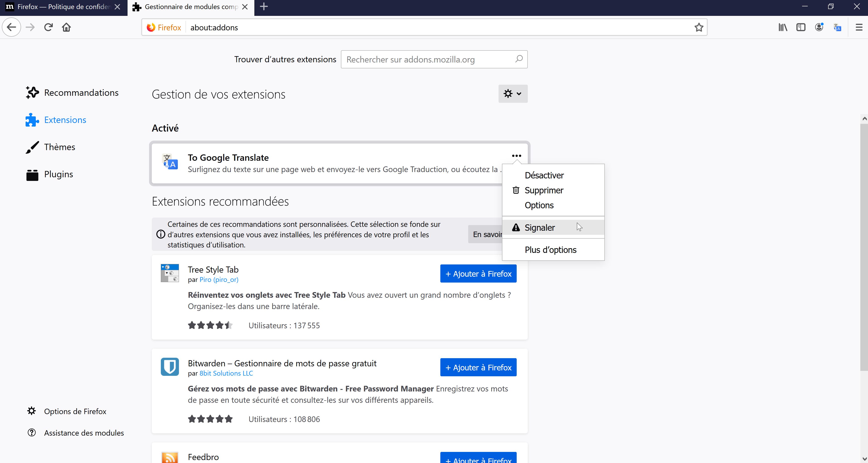The image size is (868, 463).
Task: Open Assistance des modules link
Action: [x=75, y=433]
